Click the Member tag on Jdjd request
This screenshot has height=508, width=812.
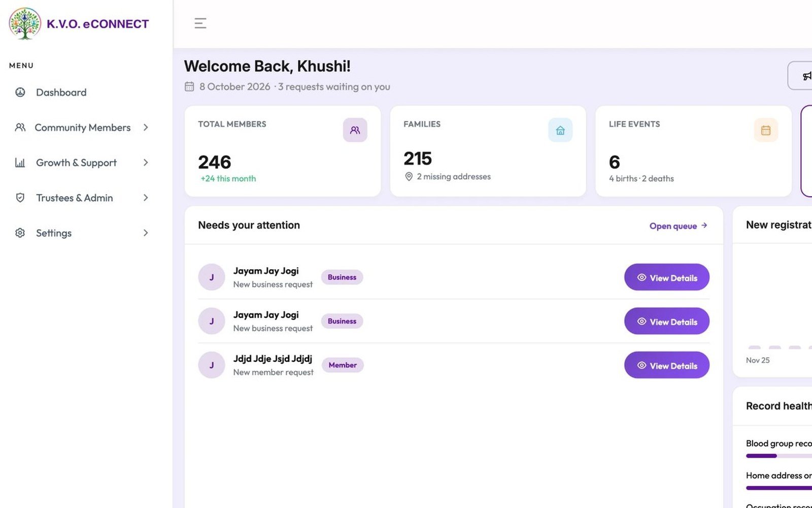pyautogui.click(x=343, y=365)
